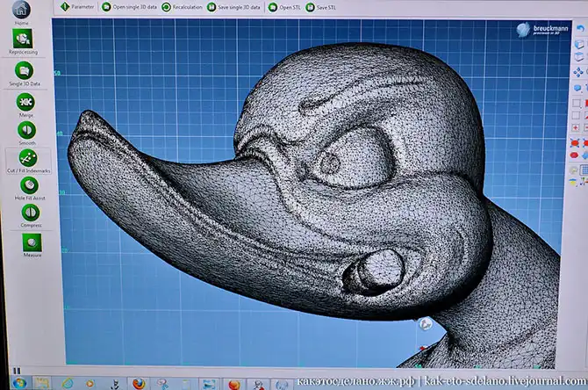Activate the Measure tool

click(32, 242)
